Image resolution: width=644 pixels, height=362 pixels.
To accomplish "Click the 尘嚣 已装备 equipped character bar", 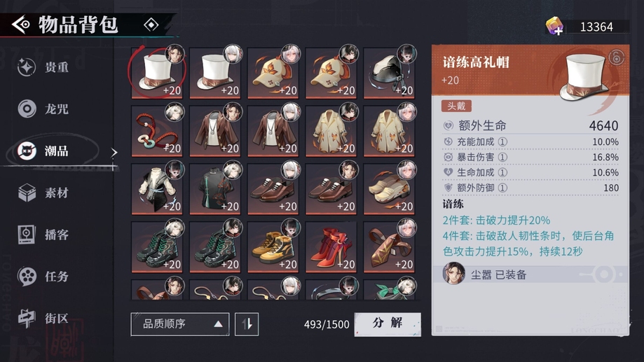I will pos(530,274).
